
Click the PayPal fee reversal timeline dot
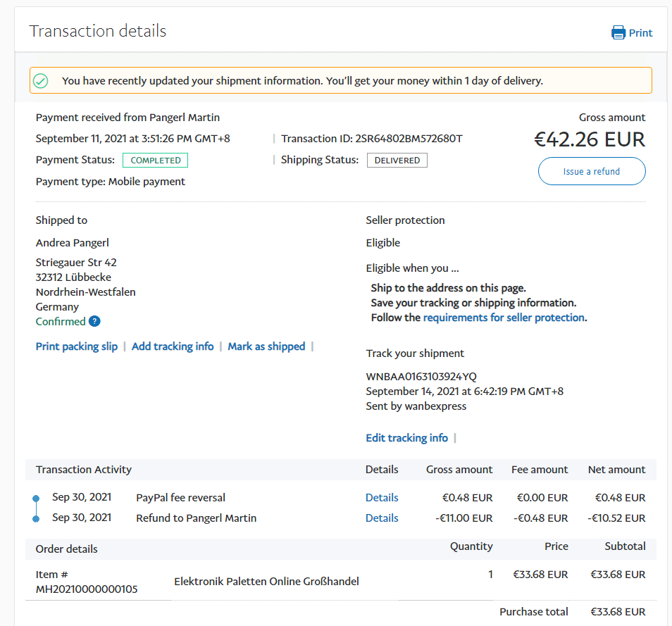click(x=37, y=499)
